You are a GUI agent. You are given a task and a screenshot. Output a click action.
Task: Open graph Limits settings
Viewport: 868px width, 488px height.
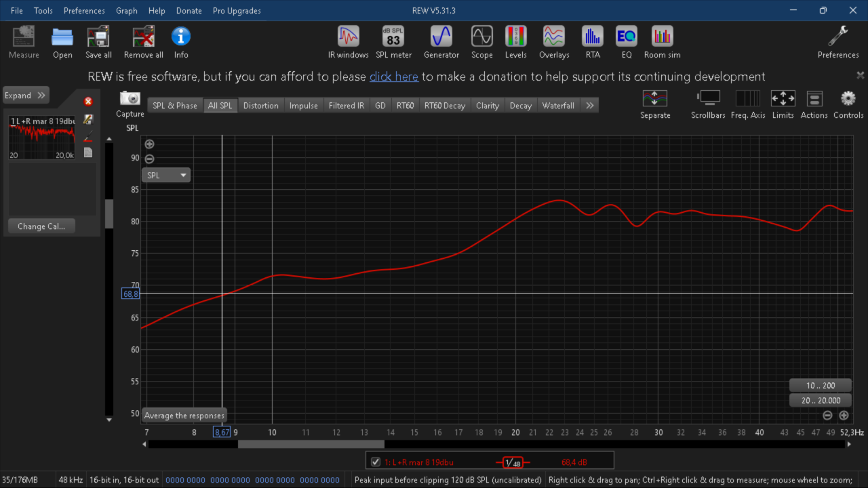click(783, 104)
